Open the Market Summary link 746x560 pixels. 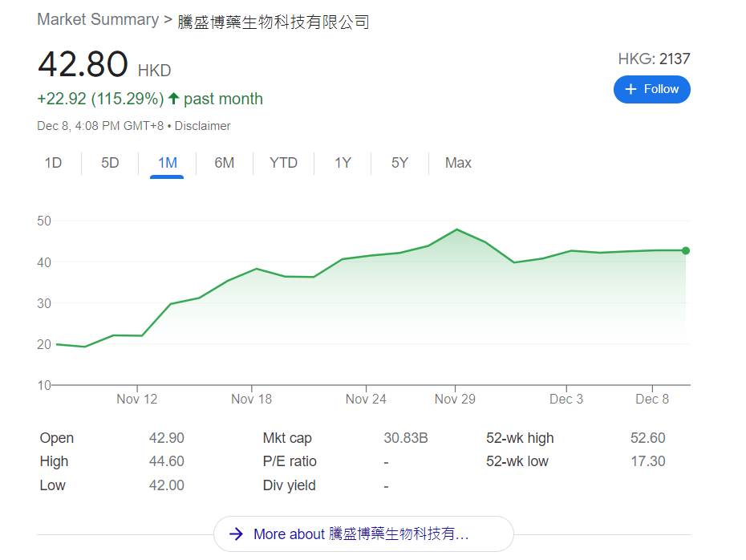click(98, 19)
